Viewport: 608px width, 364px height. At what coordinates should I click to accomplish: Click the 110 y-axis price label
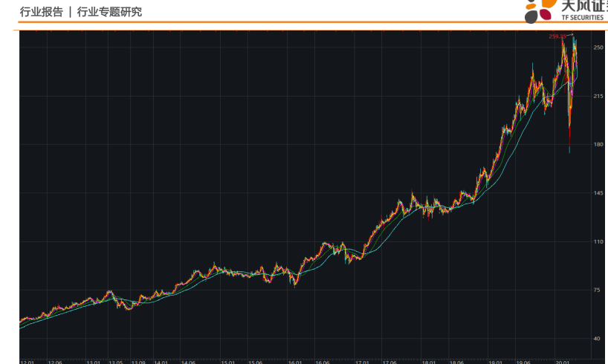(598, 241)
